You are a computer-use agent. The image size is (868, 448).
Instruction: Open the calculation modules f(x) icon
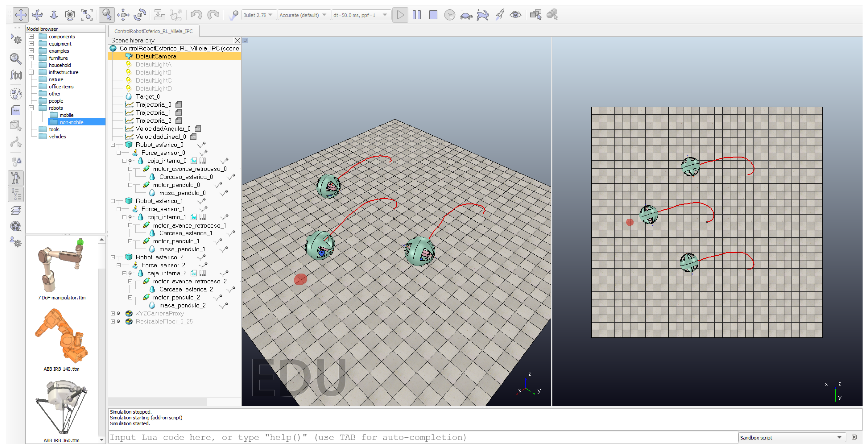coord(16,75)
